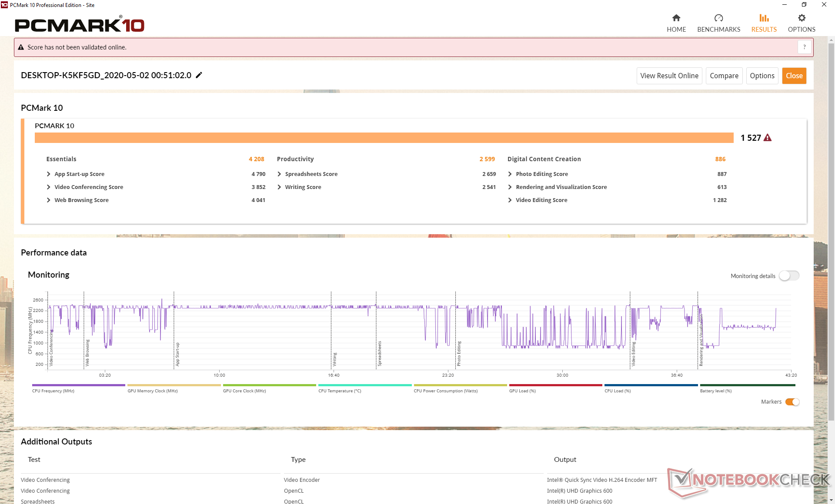
Task: Click the red warning triangle beside score
Action: click(768, 138)
